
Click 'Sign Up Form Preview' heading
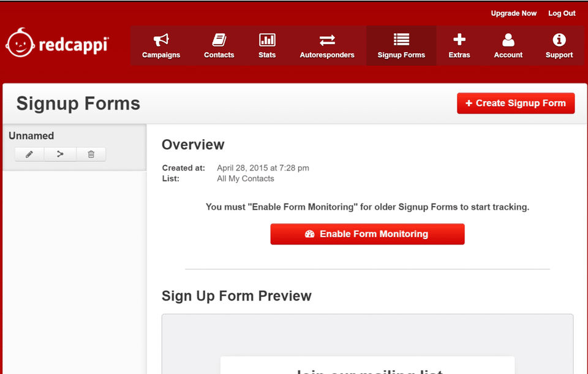pyautogui.click(x=236, y=296)
